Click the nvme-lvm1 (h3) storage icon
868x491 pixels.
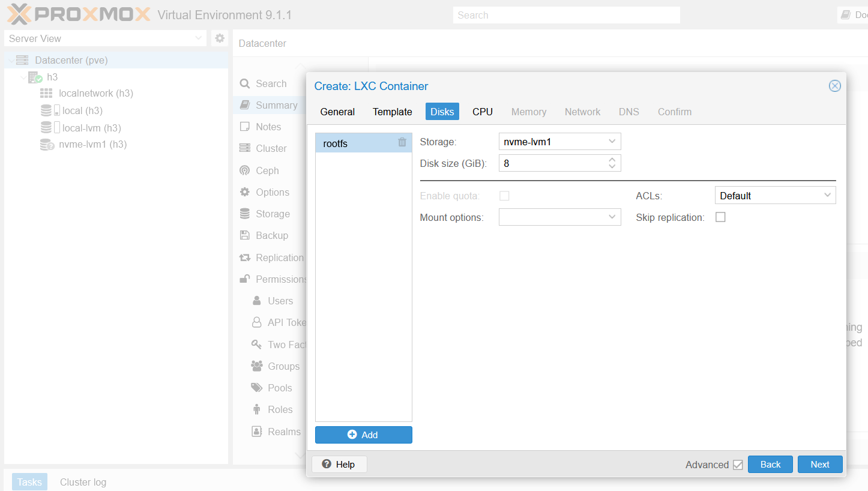tap(47, 145)
